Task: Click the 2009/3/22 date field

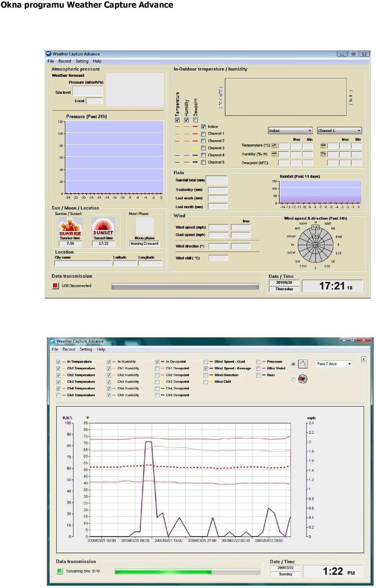Action: (286, 568)
